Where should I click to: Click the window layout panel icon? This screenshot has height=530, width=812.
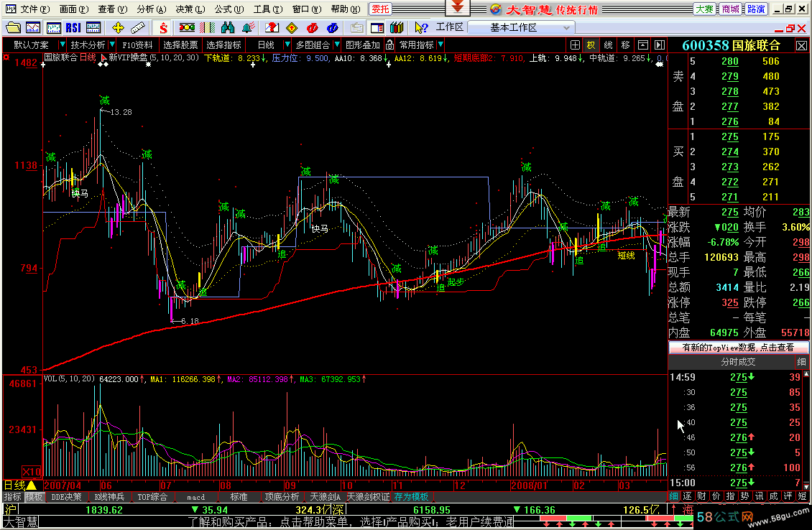377,27
